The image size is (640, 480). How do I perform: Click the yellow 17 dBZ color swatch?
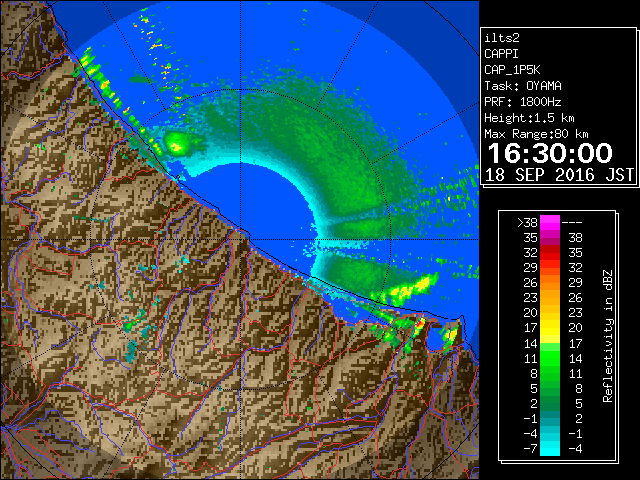click(550, 328)
